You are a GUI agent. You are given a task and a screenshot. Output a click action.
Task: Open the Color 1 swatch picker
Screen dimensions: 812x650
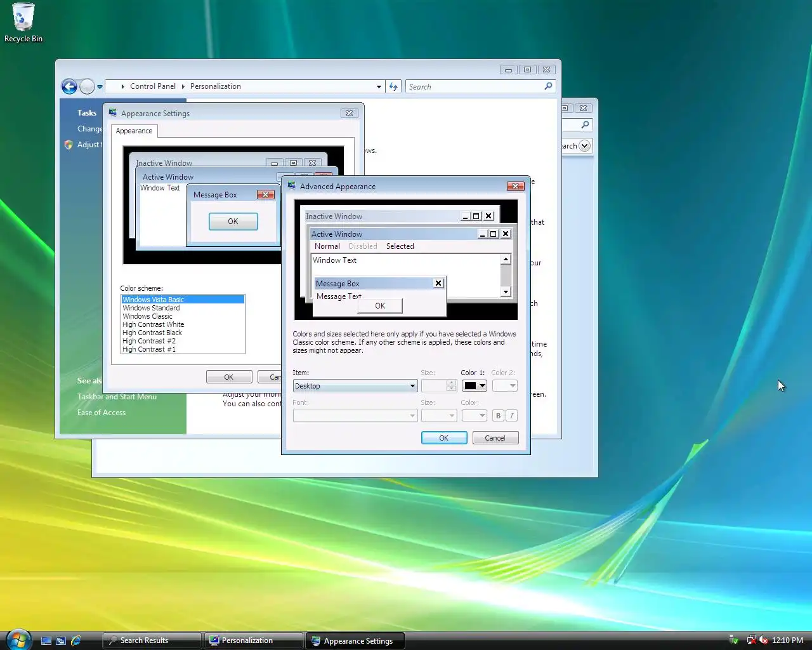click(x=474, y=386)
